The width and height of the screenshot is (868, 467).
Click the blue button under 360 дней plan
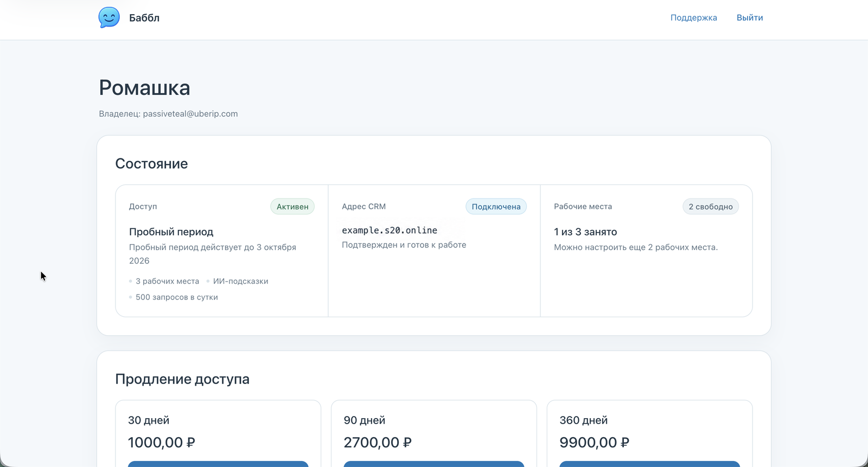[x=650, y=464]
